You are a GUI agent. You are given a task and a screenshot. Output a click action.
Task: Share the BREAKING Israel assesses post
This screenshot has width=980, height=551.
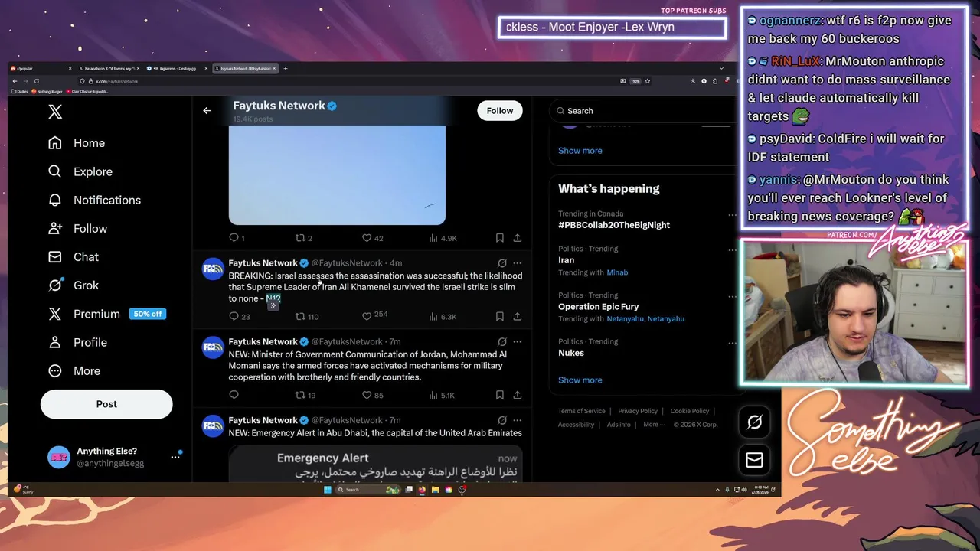[518, 316]
